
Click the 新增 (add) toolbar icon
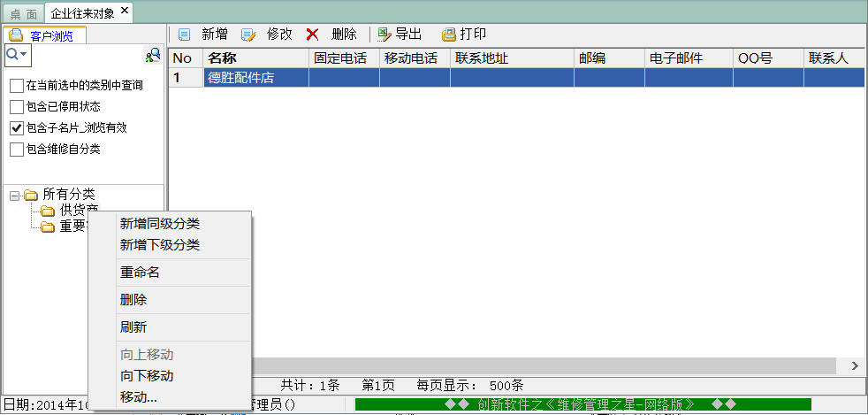tap(184, 35)
